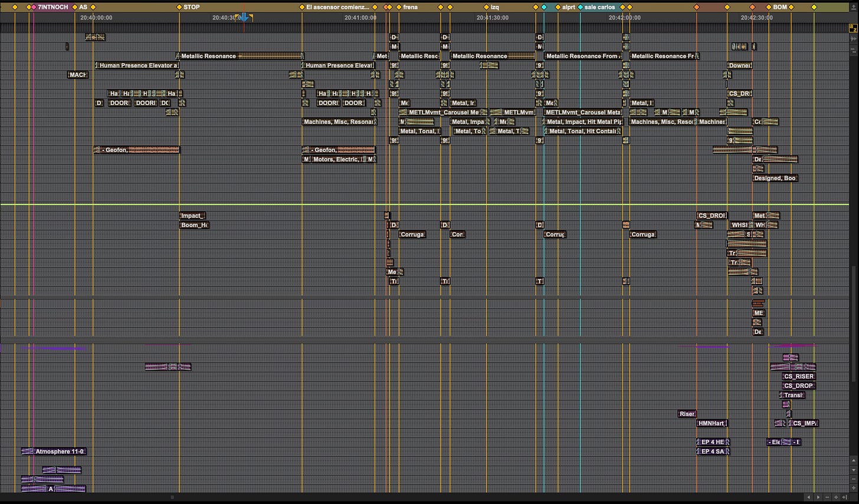Image resolution: width=859 pixels, height=504 pixels.
Task: Click the scroll-left arrow at bottom right
Action: click(x=809, y=498)
